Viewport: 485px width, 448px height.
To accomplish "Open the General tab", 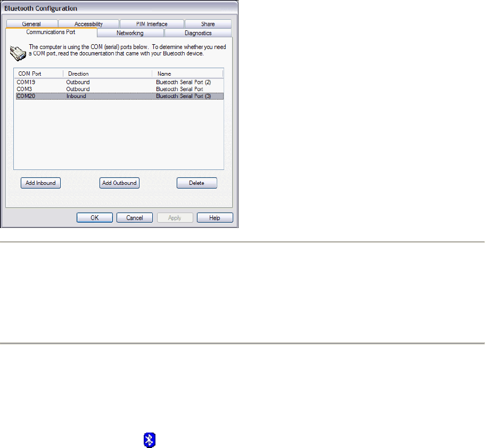I will point(31,24).
